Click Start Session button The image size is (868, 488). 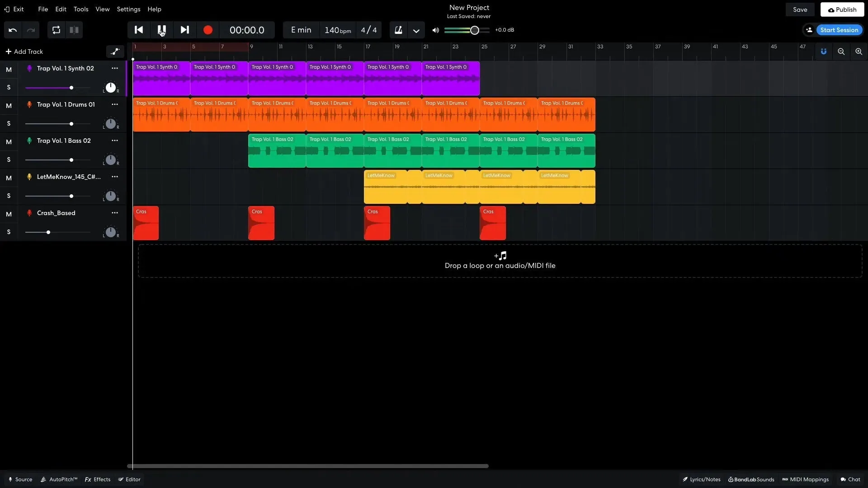point(839,30)
